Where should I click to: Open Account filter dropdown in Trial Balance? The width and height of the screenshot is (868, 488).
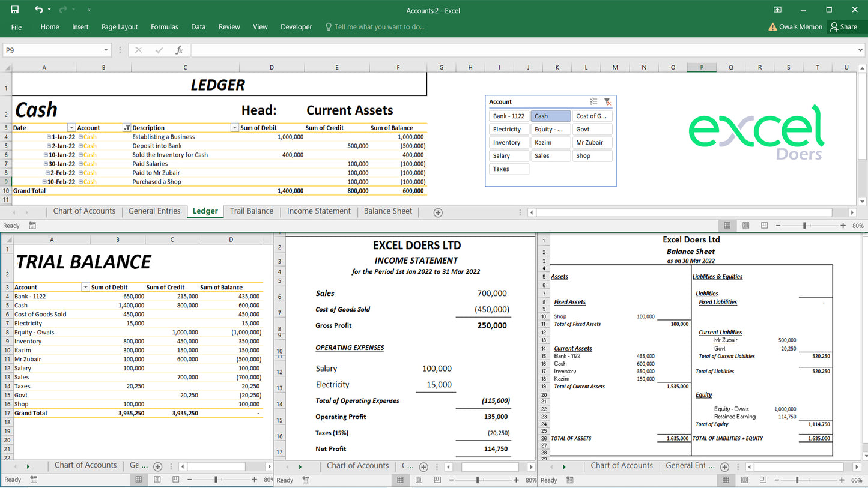[x=85, y=288]
